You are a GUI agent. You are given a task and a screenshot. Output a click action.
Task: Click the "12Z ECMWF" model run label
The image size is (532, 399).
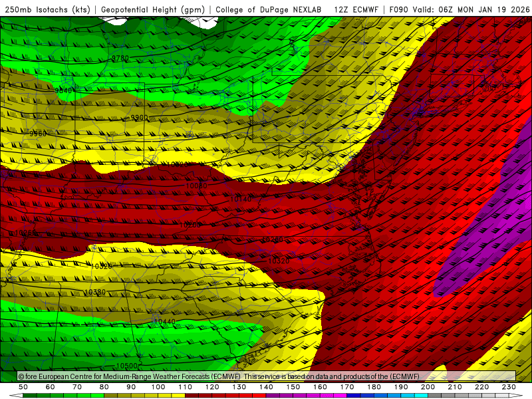point(356,10)
